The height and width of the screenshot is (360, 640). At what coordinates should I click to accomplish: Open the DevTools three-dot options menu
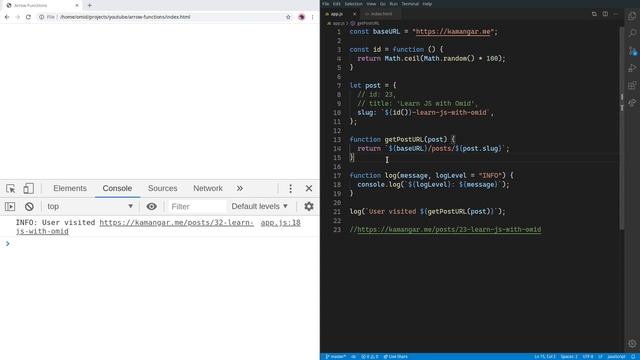tap(290, 189)
